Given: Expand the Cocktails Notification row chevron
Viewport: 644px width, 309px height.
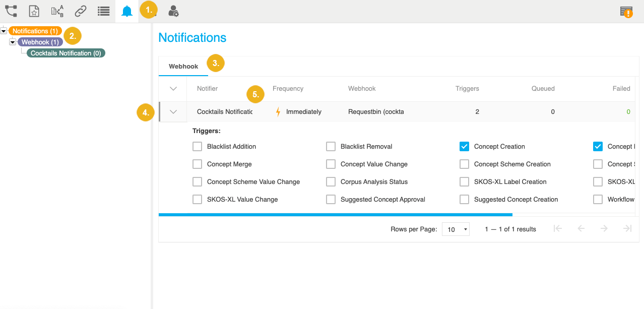Looking at the screenshot, I should tap(173, 111).
